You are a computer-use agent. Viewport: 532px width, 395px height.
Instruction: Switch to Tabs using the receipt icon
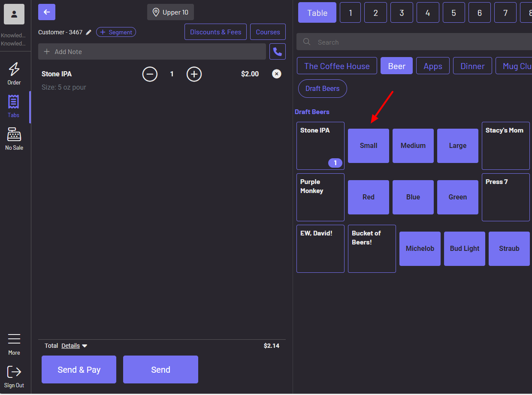[13, 105]
